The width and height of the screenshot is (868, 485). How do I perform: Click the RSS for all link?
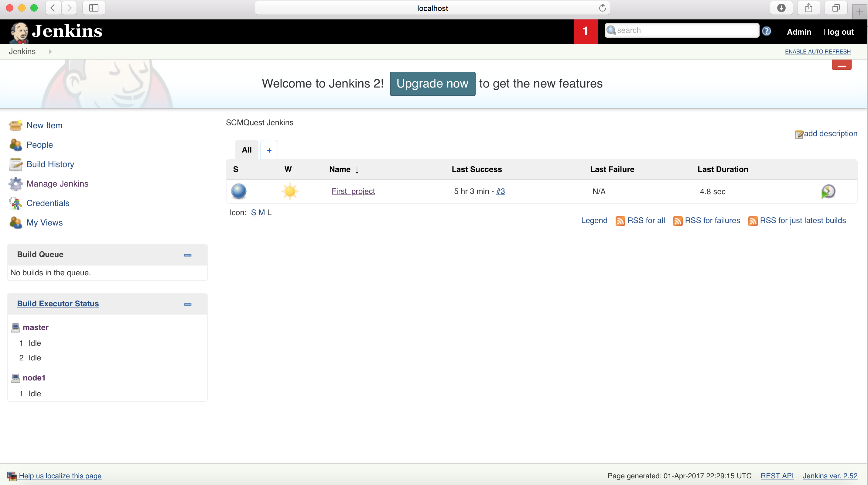[646, 220]
